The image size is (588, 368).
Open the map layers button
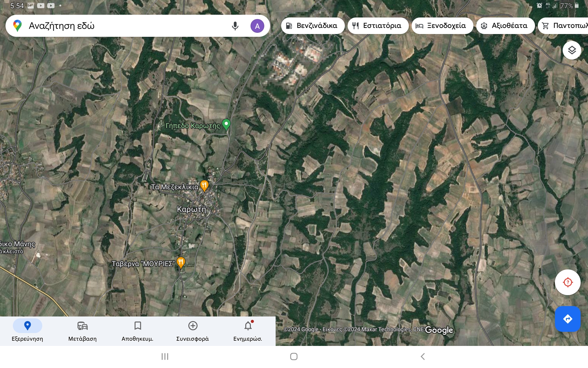572,50
